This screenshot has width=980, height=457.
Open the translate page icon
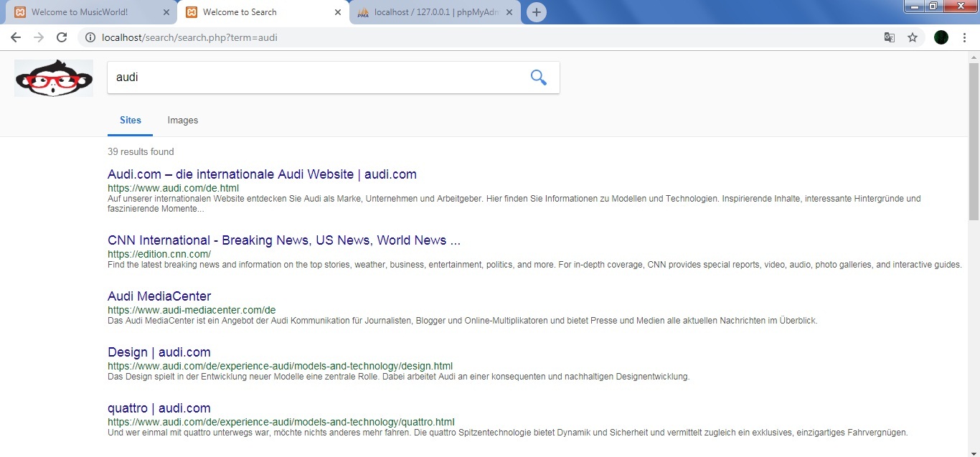[x=890, y=37]
